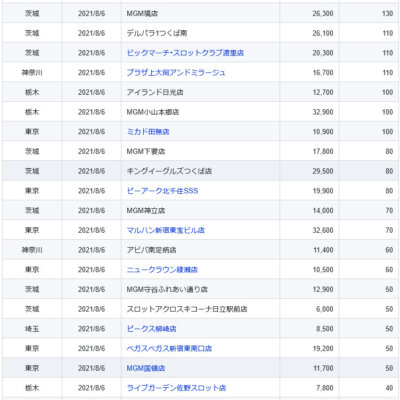The image size is (400, 400).
Task: Select the value 10,500 cell
Action: (309, 269)
